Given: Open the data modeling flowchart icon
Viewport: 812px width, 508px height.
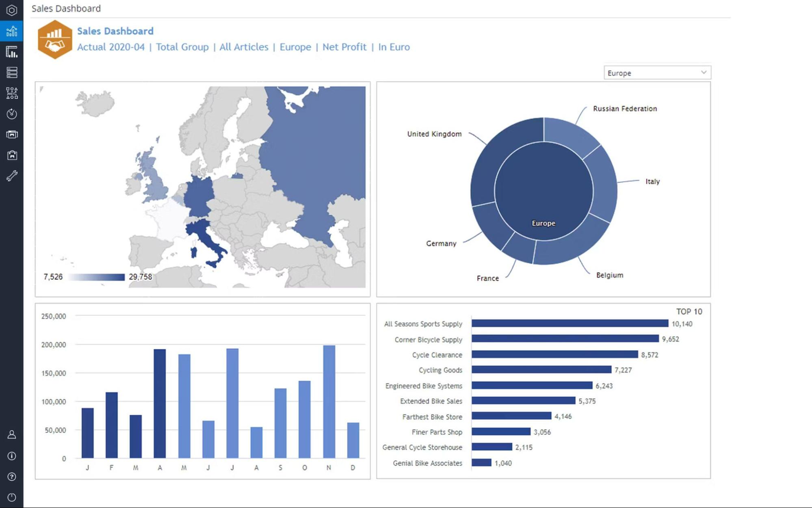Looking at the screenshot, I should click(x=12, y=93).
